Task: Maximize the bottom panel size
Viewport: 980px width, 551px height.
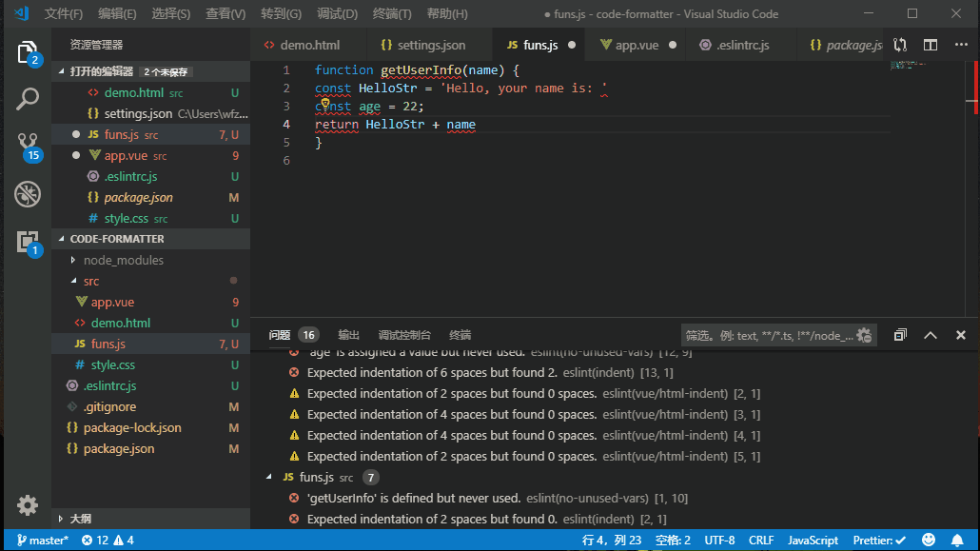Action: (x=931, y=335)
